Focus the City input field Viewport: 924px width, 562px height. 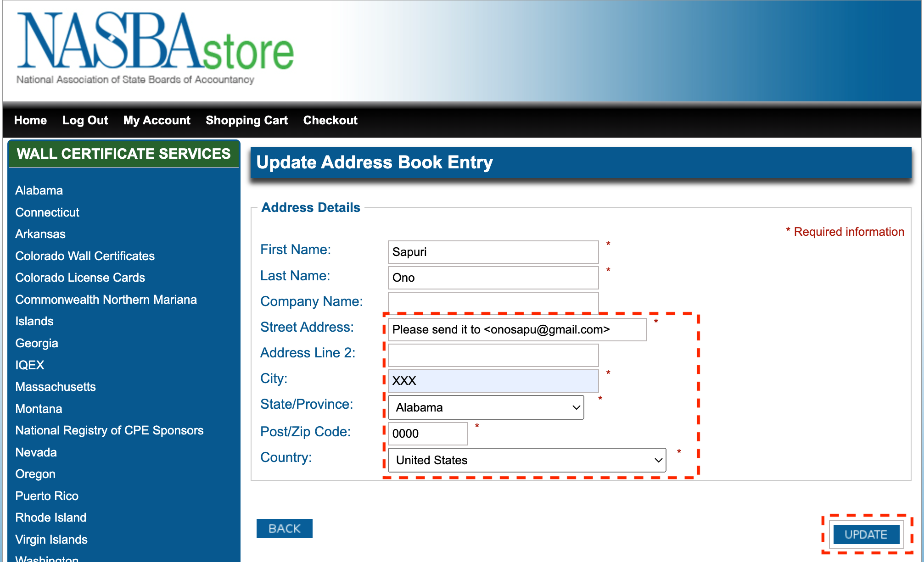(x=493, y=381)
